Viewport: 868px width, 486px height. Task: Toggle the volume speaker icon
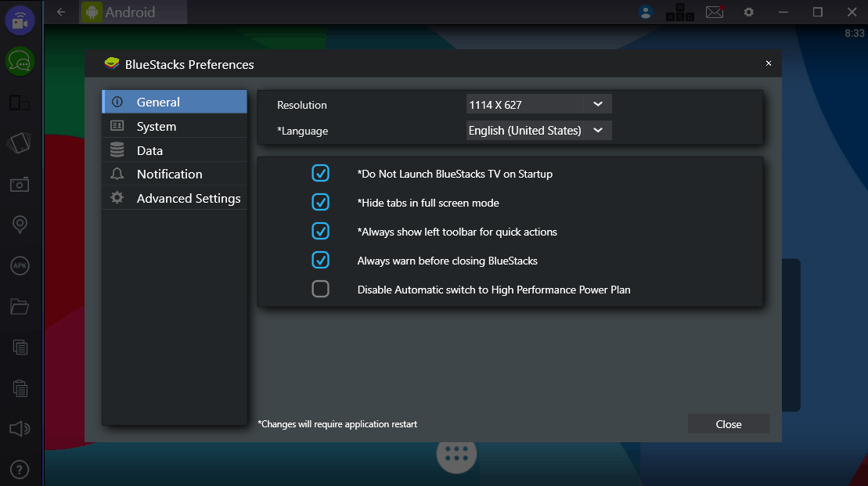coord(20,428)
